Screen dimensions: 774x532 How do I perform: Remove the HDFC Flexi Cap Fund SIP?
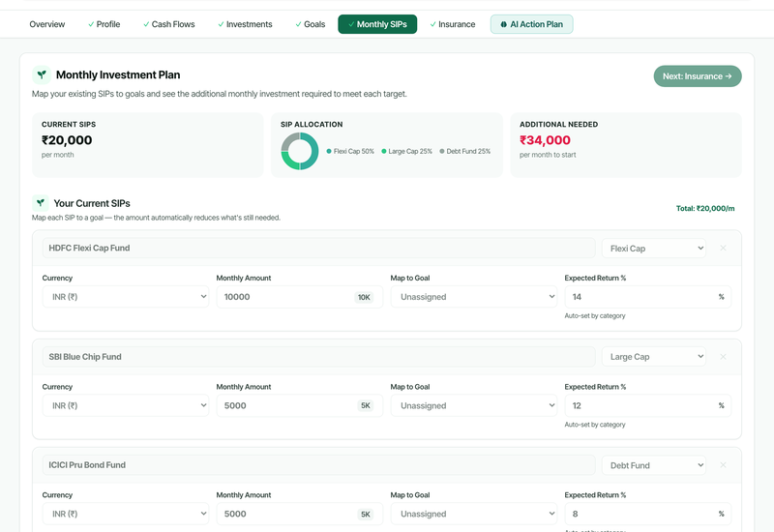point(723,249)
